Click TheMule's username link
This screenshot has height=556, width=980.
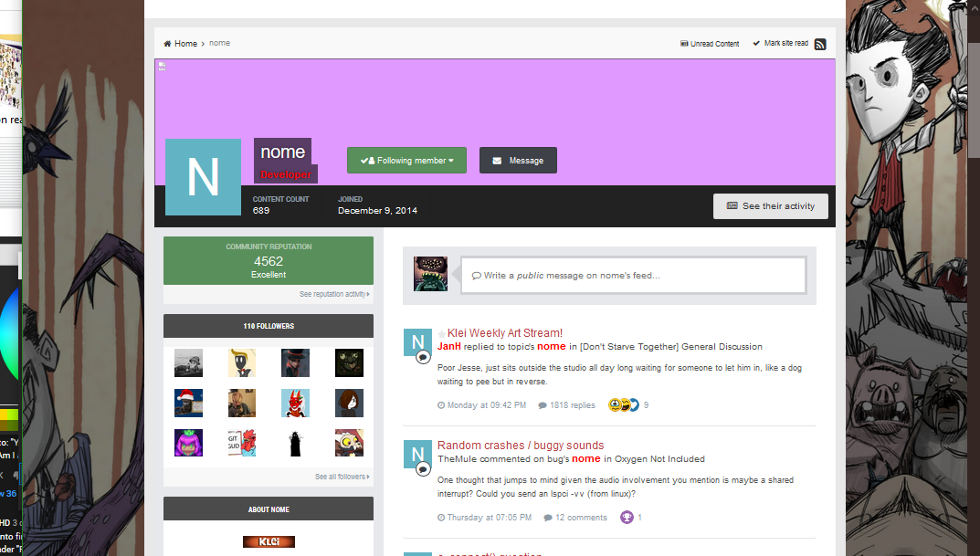[457, 459]
